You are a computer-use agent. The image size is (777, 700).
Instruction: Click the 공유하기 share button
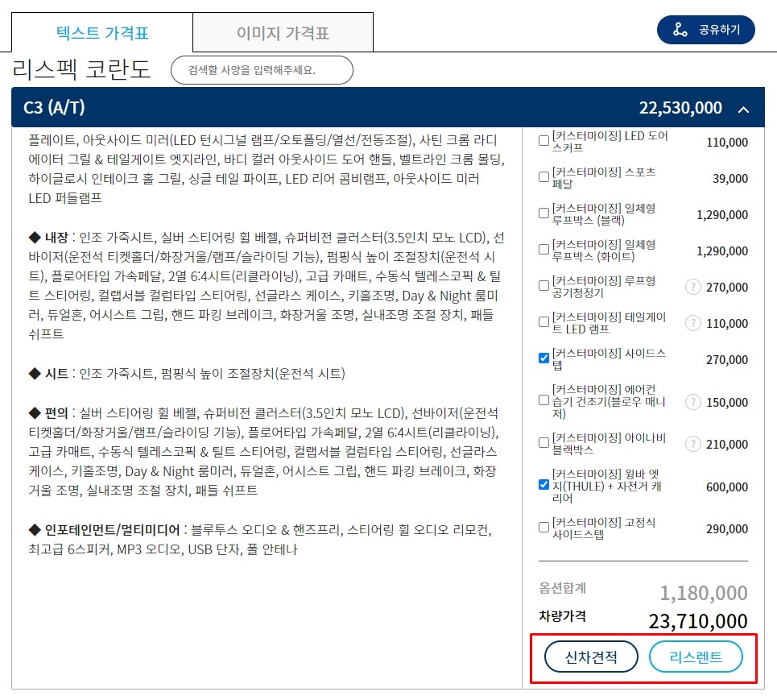click(705, 30)
